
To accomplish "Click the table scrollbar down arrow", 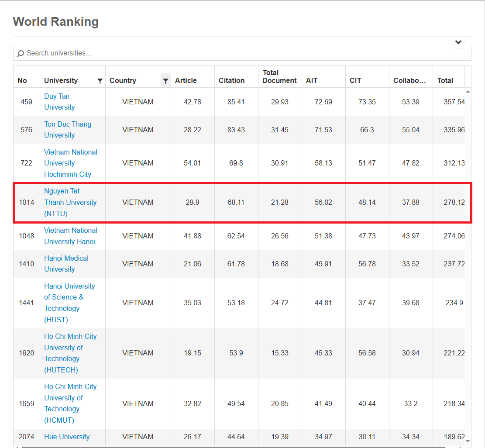I will point(468,441).
